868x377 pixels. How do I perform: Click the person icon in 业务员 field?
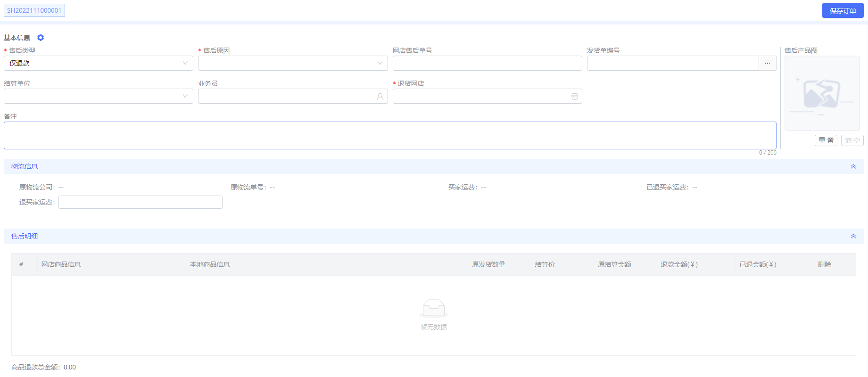(x=380, y=96)
